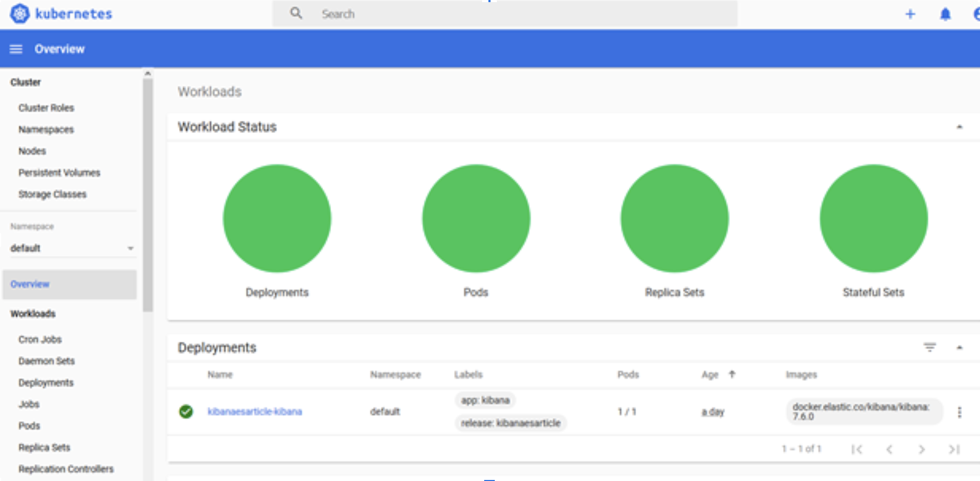Open the kebab menu for kibanaesarticle-kibana

[x=959, y=411]
